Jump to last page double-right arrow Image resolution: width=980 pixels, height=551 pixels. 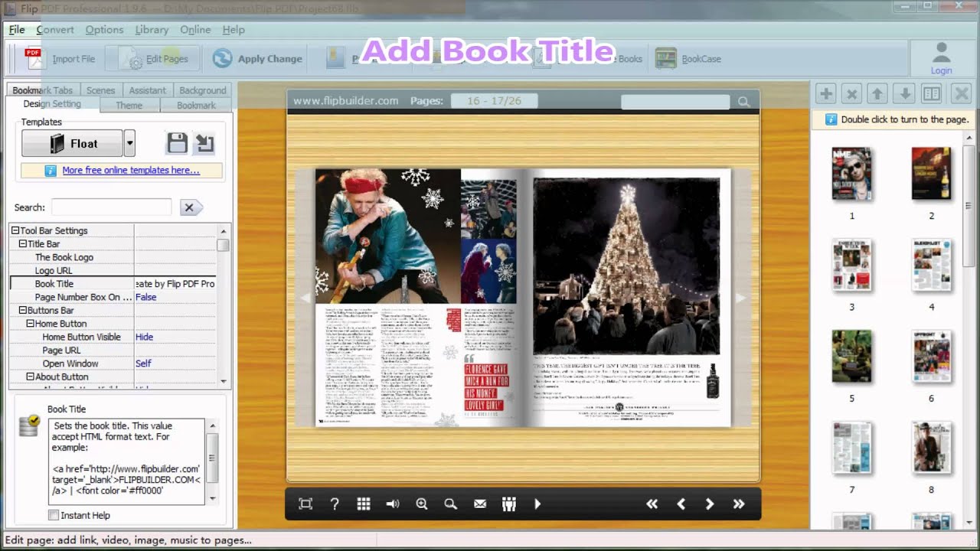[739, 504]
